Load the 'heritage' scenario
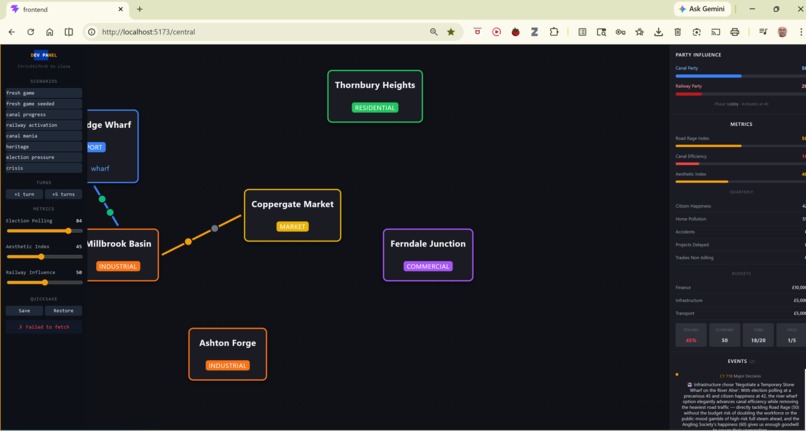 click(x=44, y=147)
